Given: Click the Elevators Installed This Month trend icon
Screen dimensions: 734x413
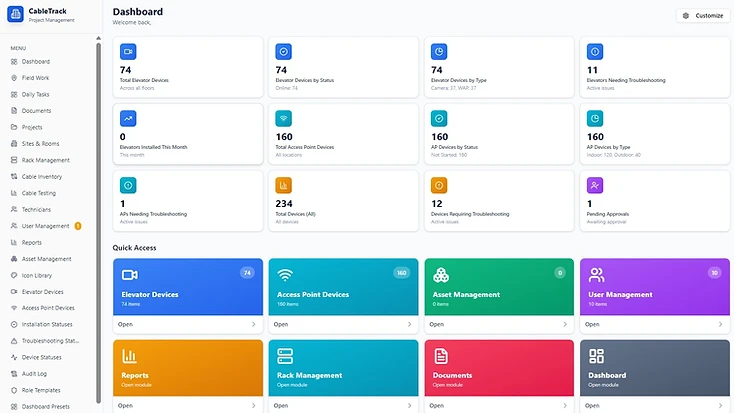Looking at the screenshot, I should [128, 118].
